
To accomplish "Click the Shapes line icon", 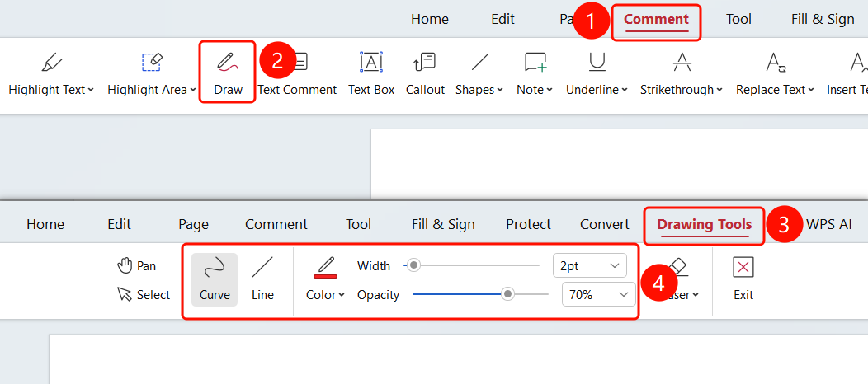I will 480,62.
